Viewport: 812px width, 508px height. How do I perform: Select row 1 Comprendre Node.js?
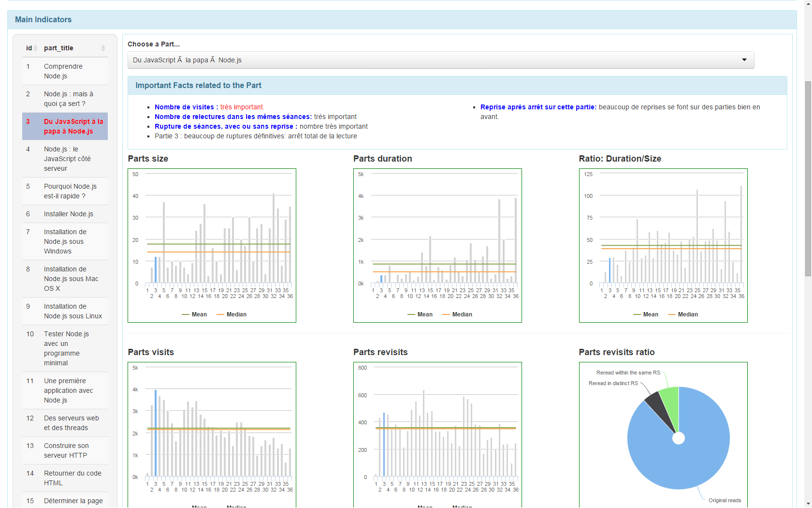[65, 71]
